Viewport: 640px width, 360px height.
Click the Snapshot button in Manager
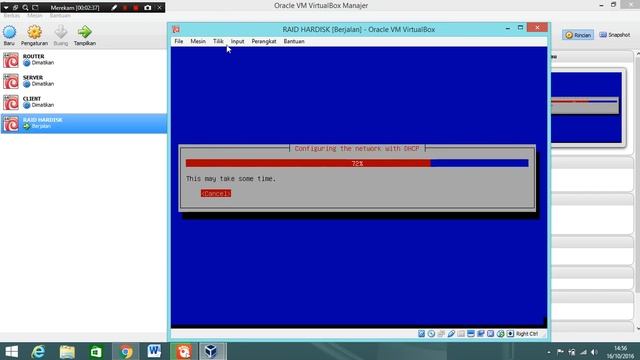[x=614, y=35]
